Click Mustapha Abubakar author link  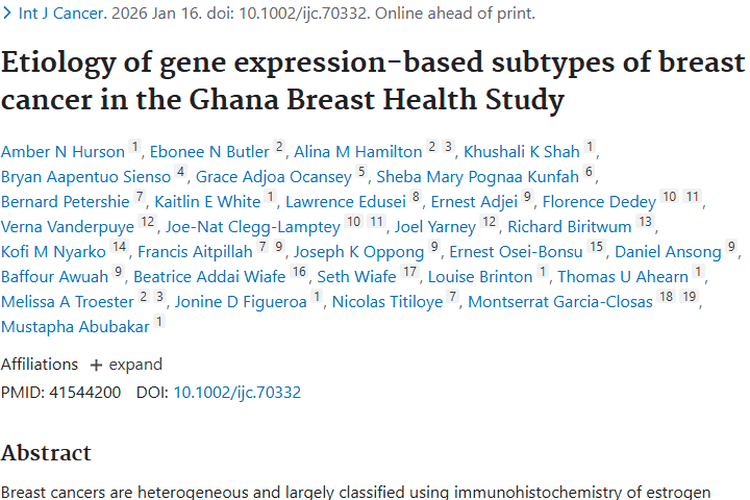[x=75, y=326]
